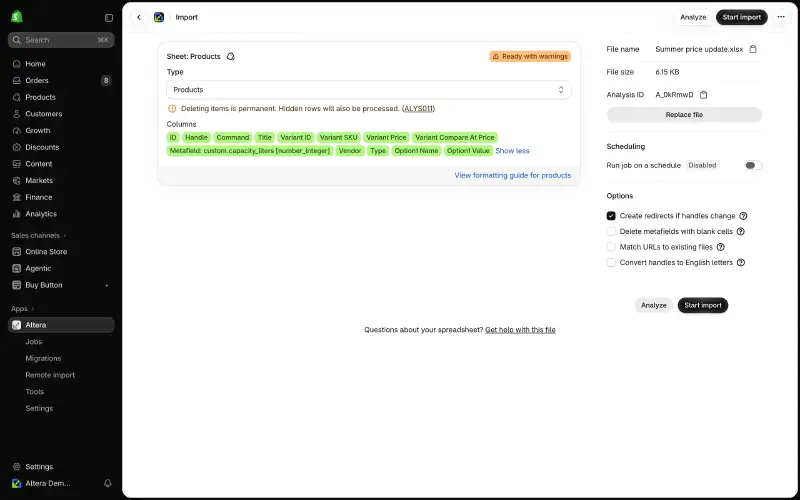The width and height of the screenshot is (800, 500).
Task: Click the top Start import button
Action: (741, 17)
